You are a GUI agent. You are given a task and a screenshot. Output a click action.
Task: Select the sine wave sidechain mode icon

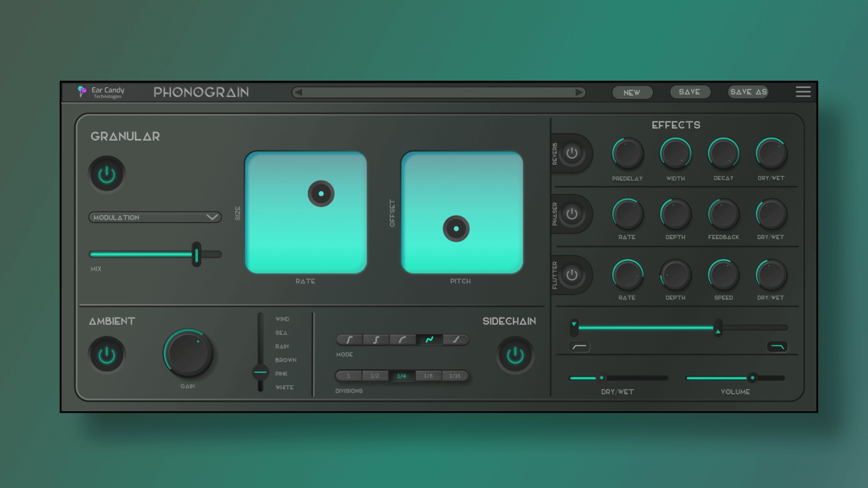pyautogui.click(x=429, y=340)
